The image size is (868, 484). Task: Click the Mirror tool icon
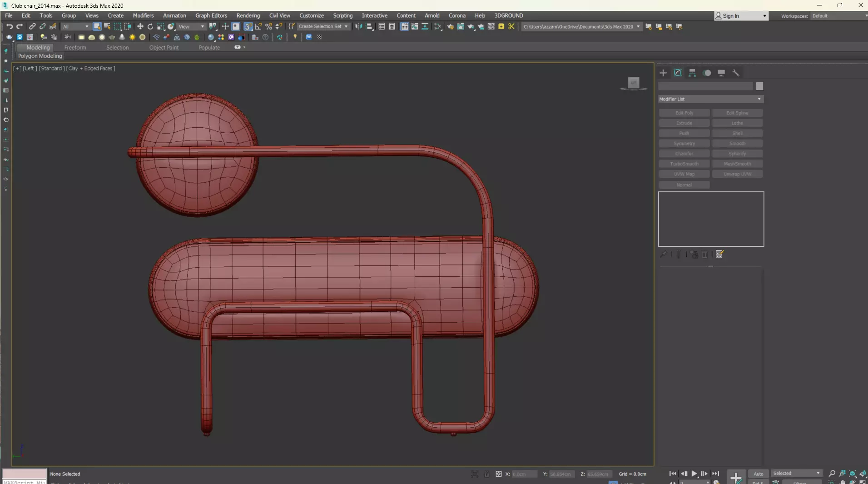coord(359,26)
